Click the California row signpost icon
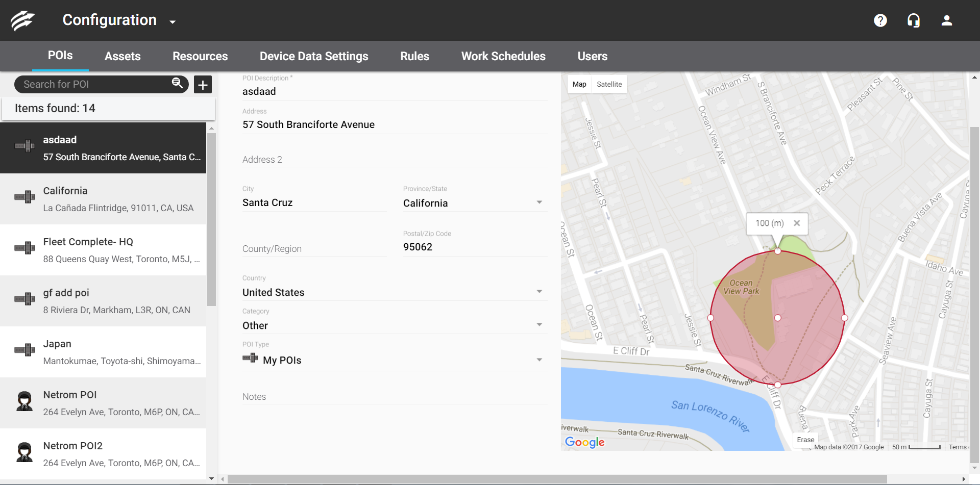980x485 pixels. pyautogui.click(x=24, y=197)
